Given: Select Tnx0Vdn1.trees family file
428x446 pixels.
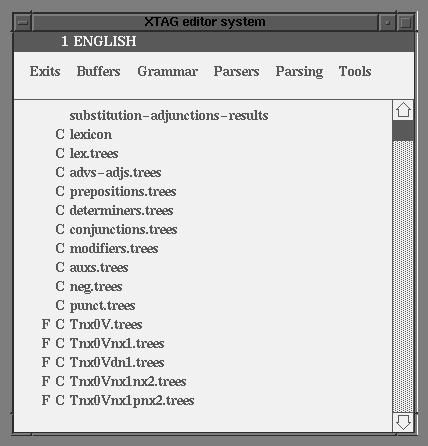Looking at the screenshot, I should (x=117, y=362).
